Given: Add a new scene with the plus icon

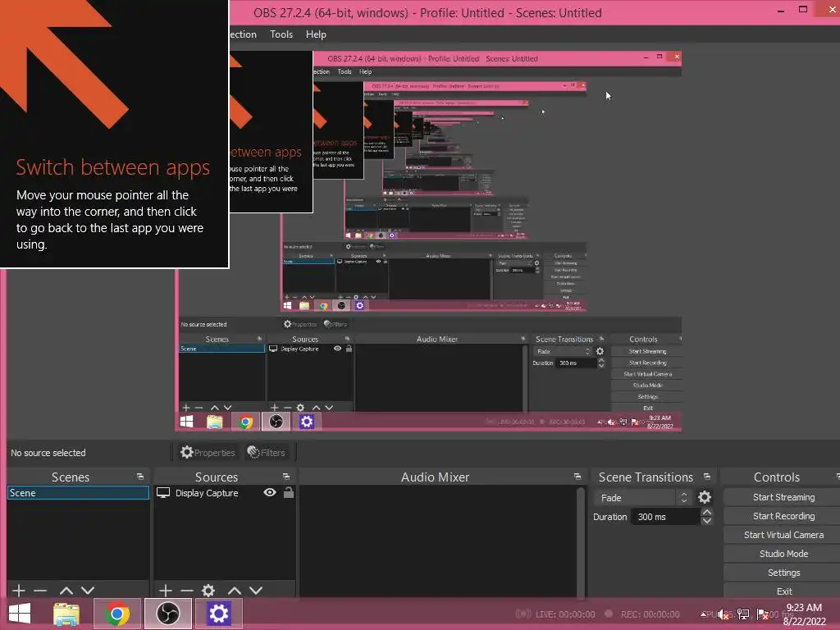Looking at the screenshot, I should pyautogui.click(x=19, y=591).
